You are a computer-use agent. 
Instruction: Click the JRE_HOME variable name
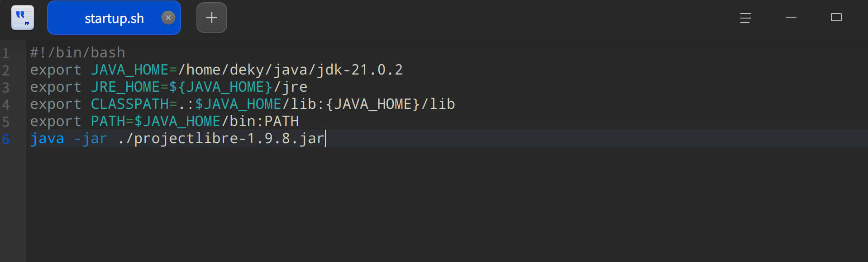(125, 87)
